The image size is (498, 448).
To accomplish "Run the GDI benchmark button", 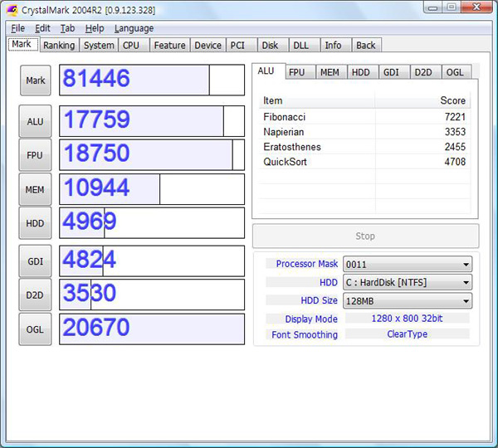I will tap(35, 261).
